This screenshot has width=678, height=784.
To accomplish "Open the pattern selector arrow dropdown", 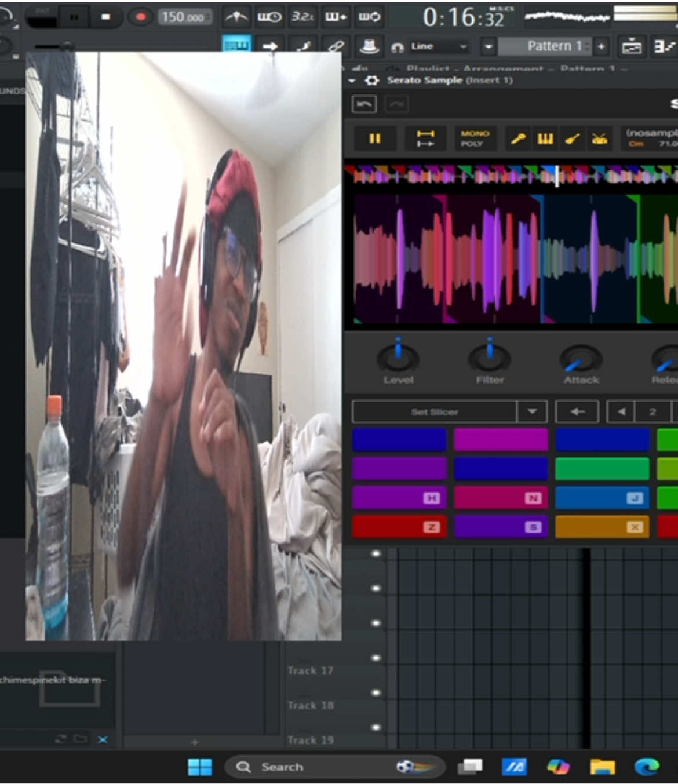I will coord(489,46).
